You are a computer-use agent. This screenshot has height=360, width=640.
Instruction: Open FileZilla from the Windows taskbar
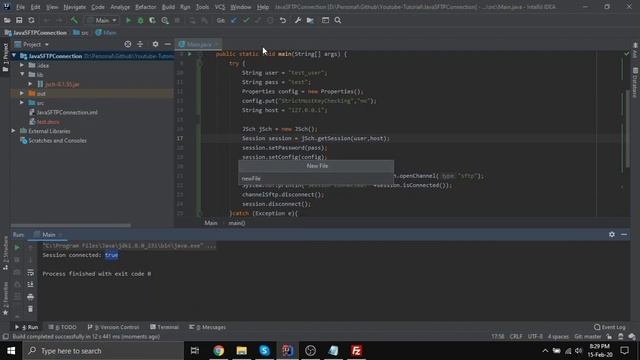(x=356, y=351)
